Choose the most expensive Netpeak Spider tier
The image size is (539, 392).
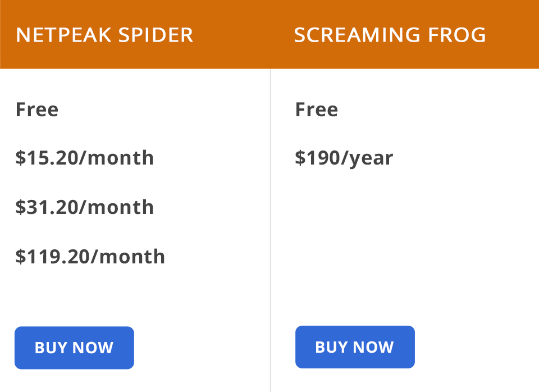point(90,257)
